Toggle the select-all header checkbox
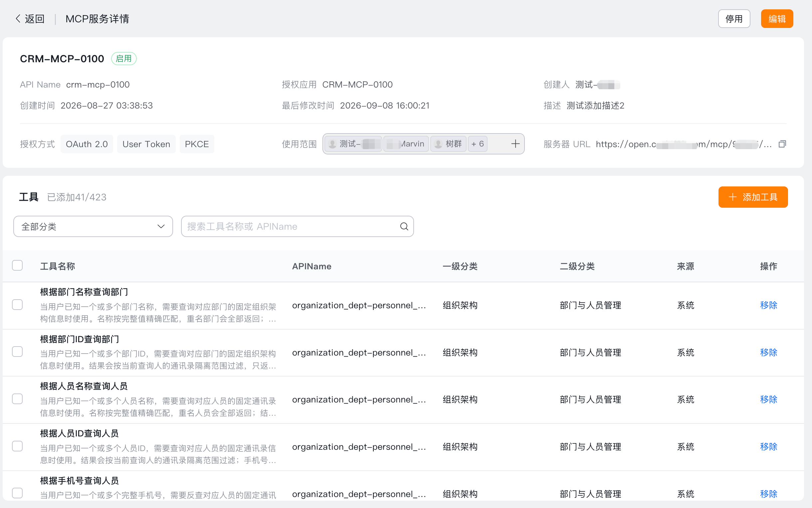This screenshot has width=812, height=508. click(x=17, y=265)
